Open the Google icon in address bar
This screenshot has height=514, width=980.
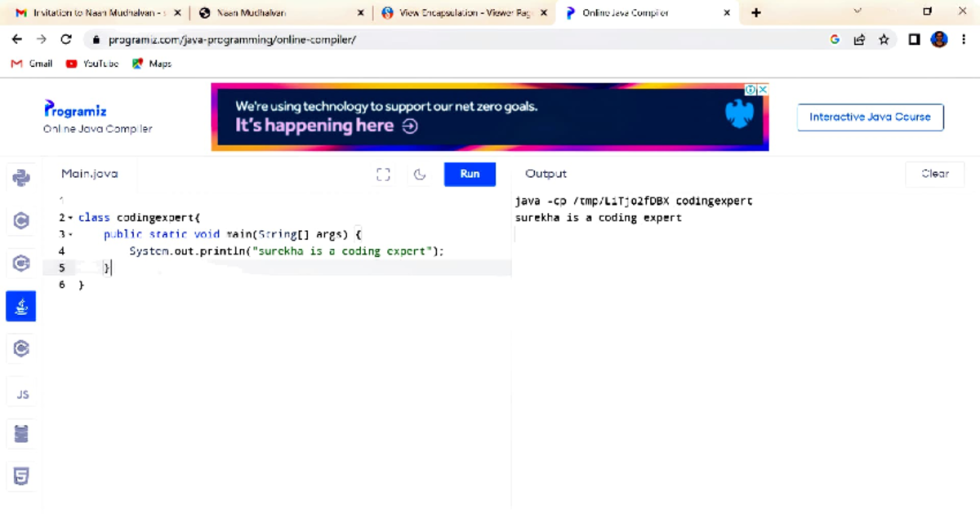pos(835,39)
